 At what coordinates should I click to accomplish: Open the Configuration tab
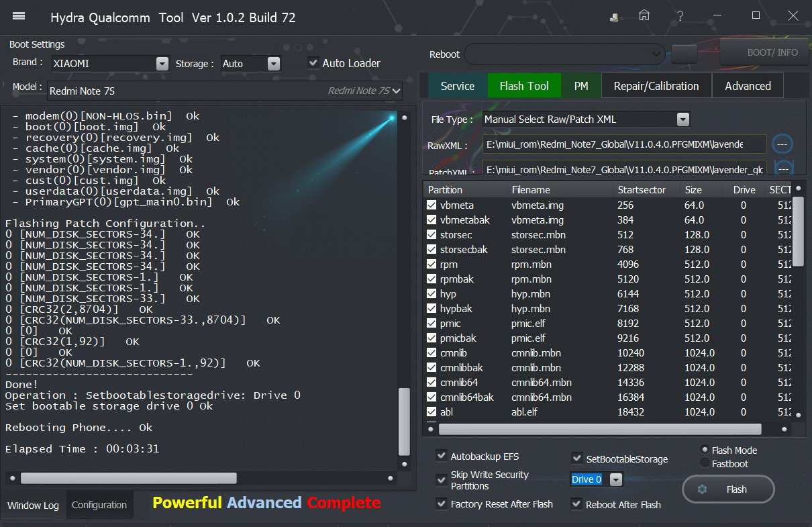(99, 505)
